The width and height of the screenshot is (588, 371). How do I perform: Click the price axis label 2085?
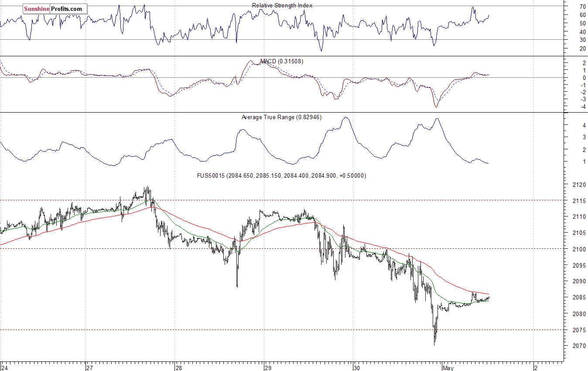click(579, 298)
